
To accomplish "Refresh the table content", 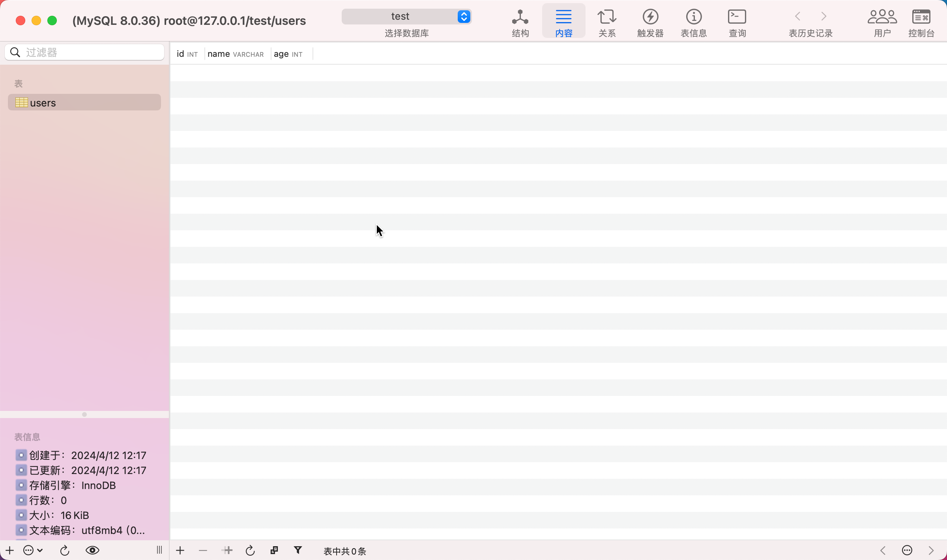I will coord(250,550).
